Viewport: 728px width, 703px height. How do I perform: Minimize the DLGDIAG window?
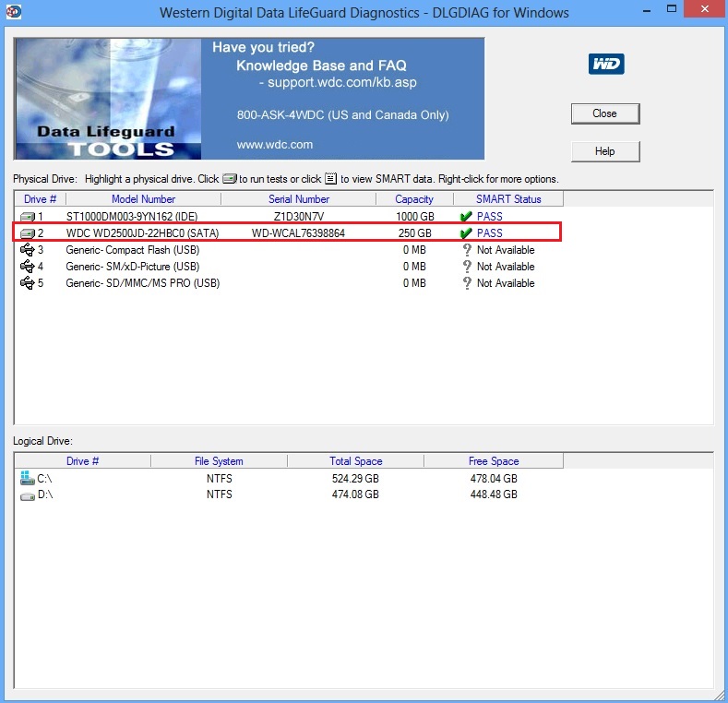coord(647,10)
